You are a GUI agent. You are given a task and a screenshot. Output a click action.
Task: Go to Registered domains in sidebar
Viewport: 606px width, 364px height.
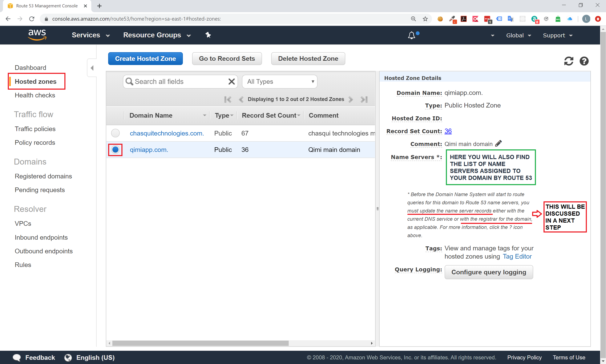(x=43, y=176)
